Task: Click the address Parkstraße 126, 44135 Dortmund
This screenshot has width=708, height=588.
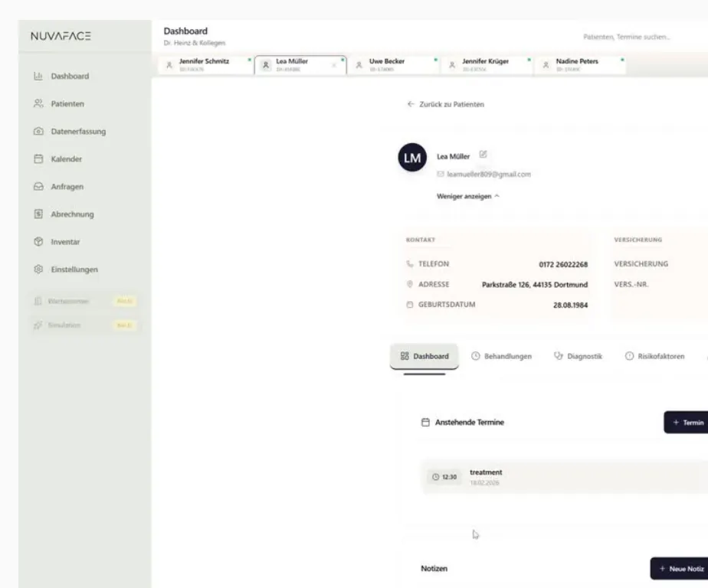Action: pyautogui.click(x=535, y=285)
